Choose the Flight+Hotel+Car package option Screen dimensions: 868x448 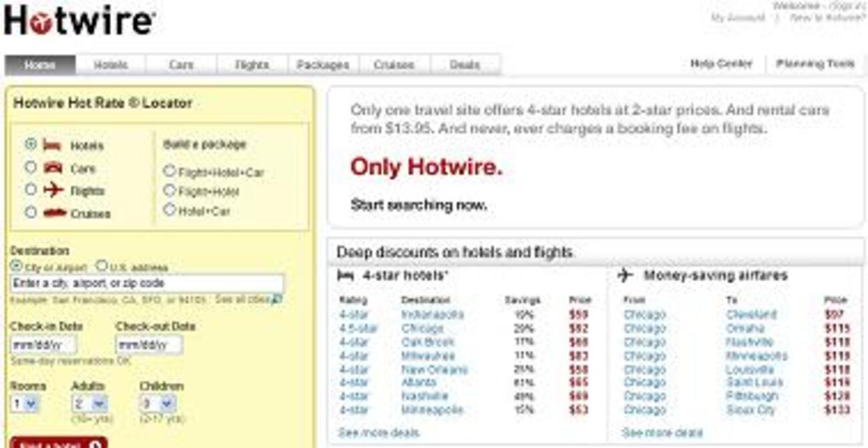pyautogui.click(x=170, y=171)
